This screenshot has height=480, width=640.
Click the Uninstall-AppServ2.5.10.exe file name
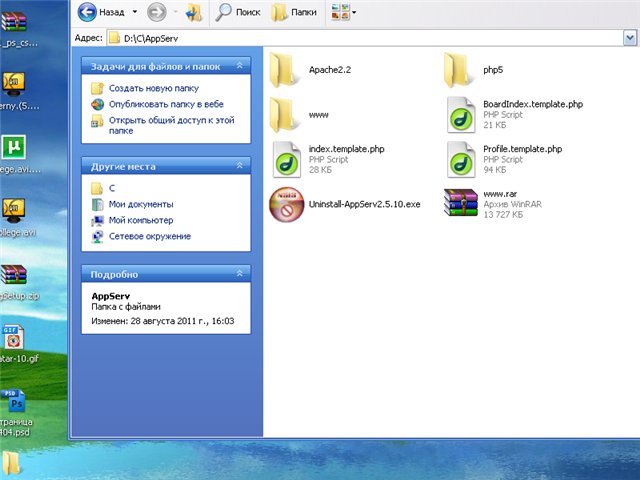click(x=364, y=204)
